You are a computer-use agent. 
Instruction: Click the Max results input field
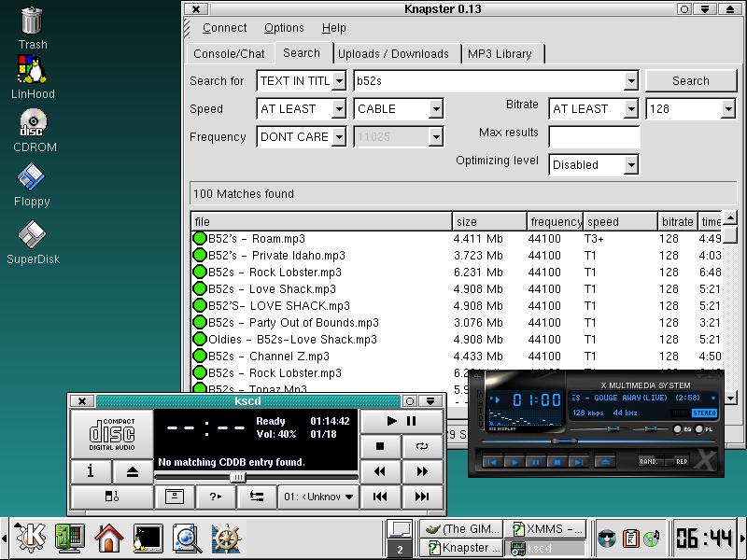(594, 137)
